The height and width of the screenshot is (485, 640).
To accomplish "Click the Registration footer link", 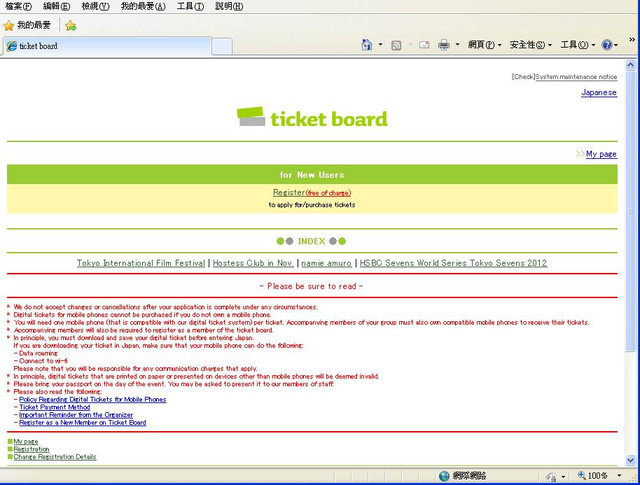I will coord(31,449).
